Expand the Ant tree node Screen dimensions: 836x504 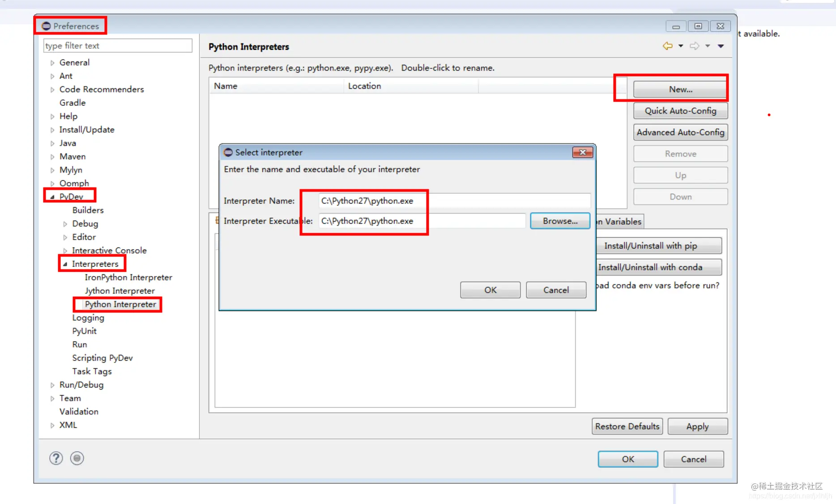(52, 76)
